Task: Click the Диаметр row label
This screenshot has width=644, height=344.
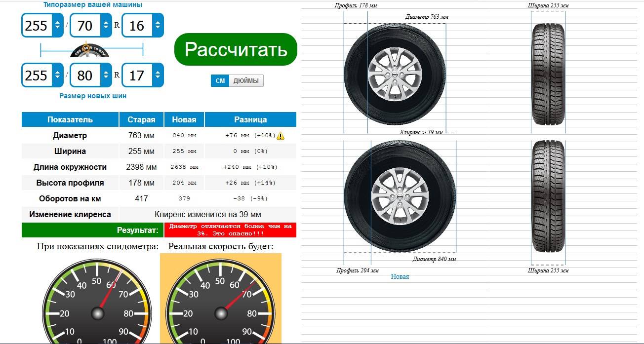Action: [70, 135]
